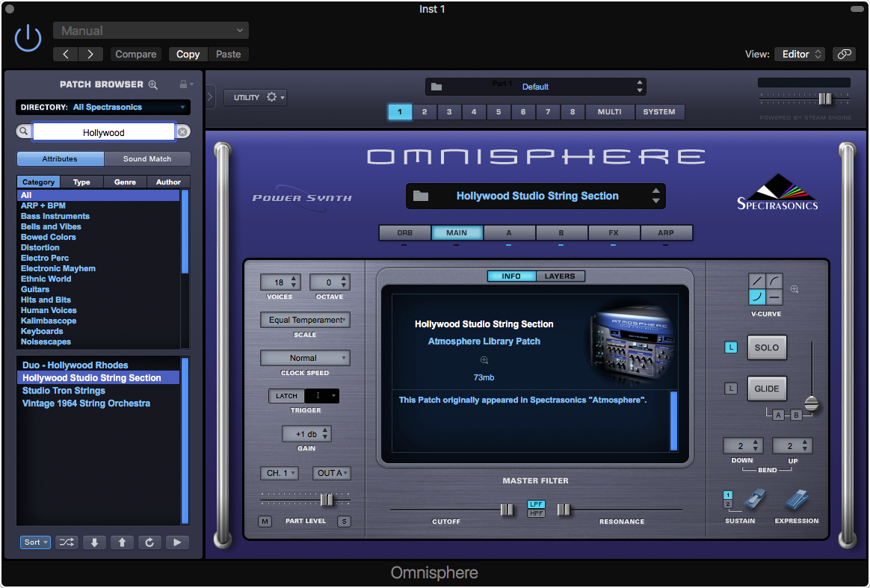Open Directory All Spectrasonics dropdown
The height and width of the screenshot is (588, 870).
click(x=103, y=107)
